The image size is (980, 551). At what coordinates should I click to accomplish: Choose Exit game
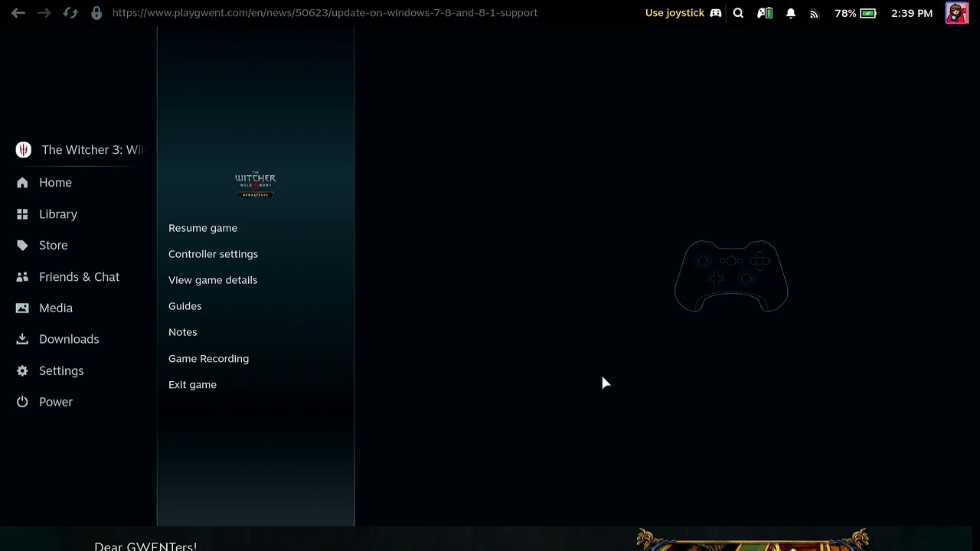pos(192,385)
